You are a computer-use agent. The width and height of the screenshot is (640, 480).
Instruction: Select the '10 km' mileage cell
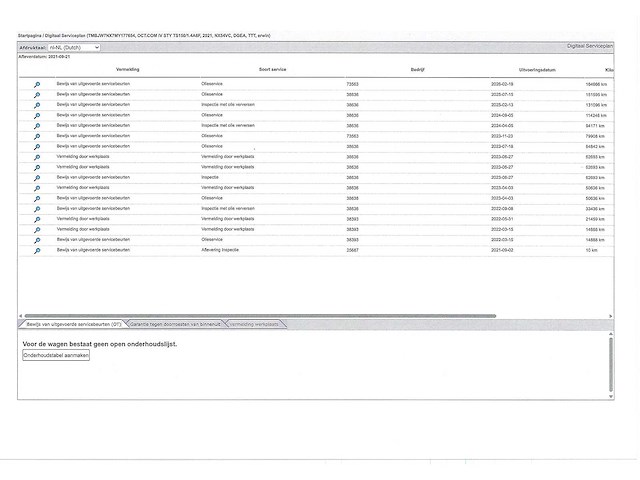coord(591,250)
